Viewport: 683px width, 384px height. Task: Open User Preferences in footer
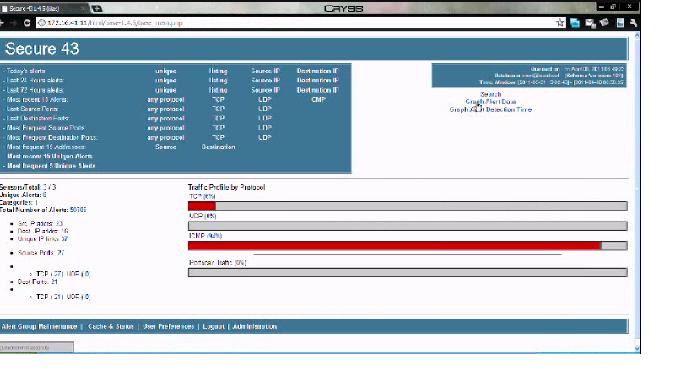coord(169,327)
